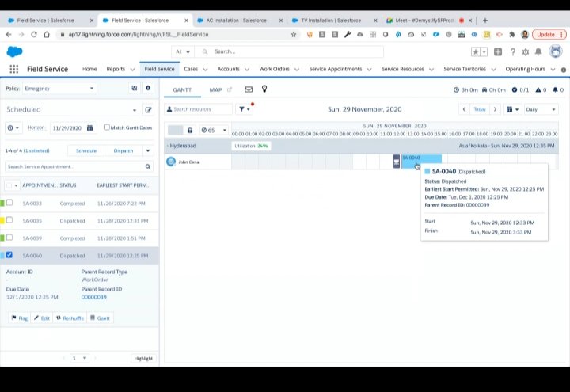Open the horizon calendar date picker
Image resolution: width=570 pixels, height=392 pixels.
point(89,128)
